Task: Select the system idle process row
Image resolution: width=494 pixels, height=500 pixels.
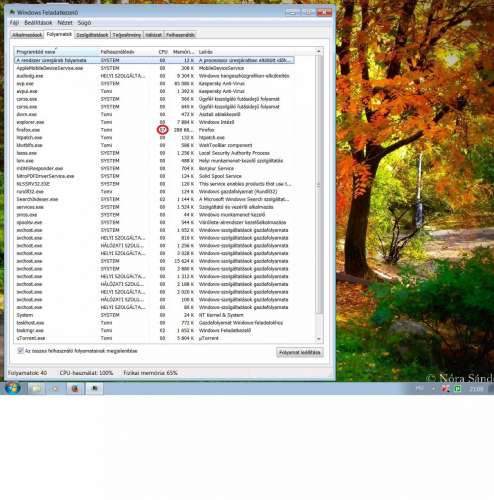Action: coord(154,60)
